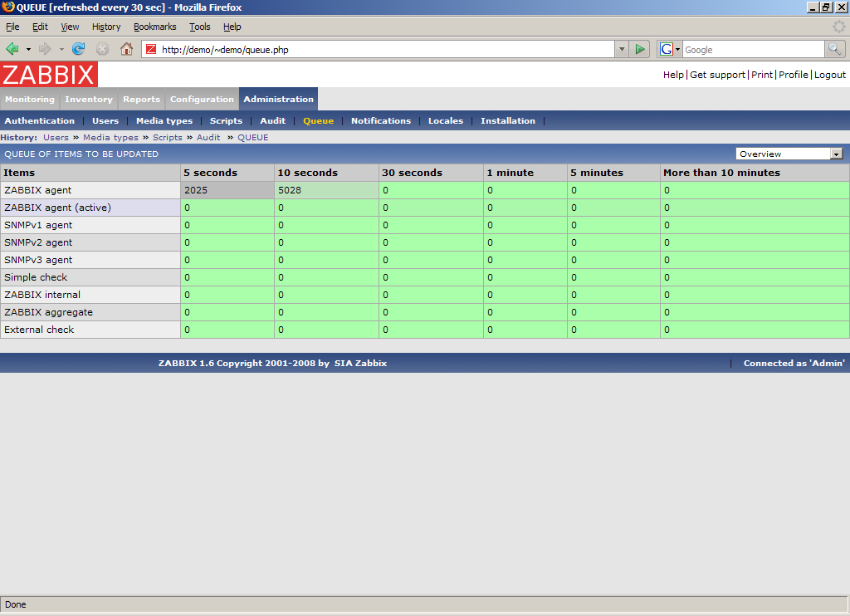Open the File menu

12,27
